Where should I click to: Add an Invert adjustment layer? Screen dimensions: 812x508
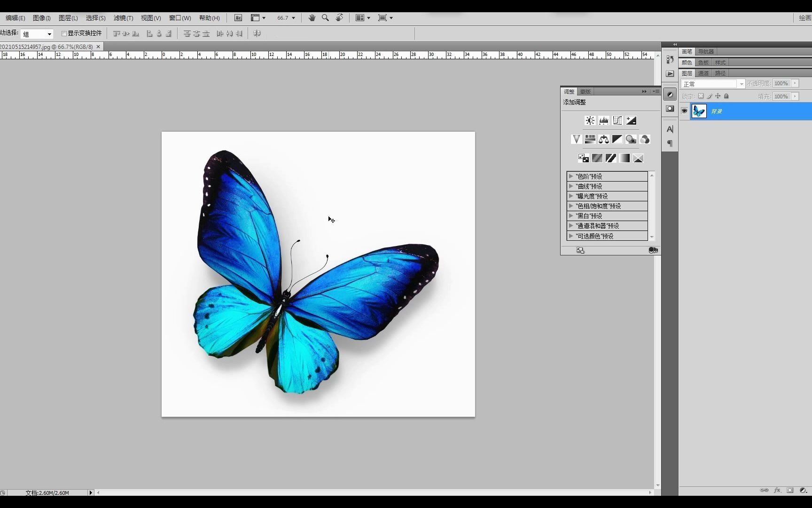coord(583,158)
